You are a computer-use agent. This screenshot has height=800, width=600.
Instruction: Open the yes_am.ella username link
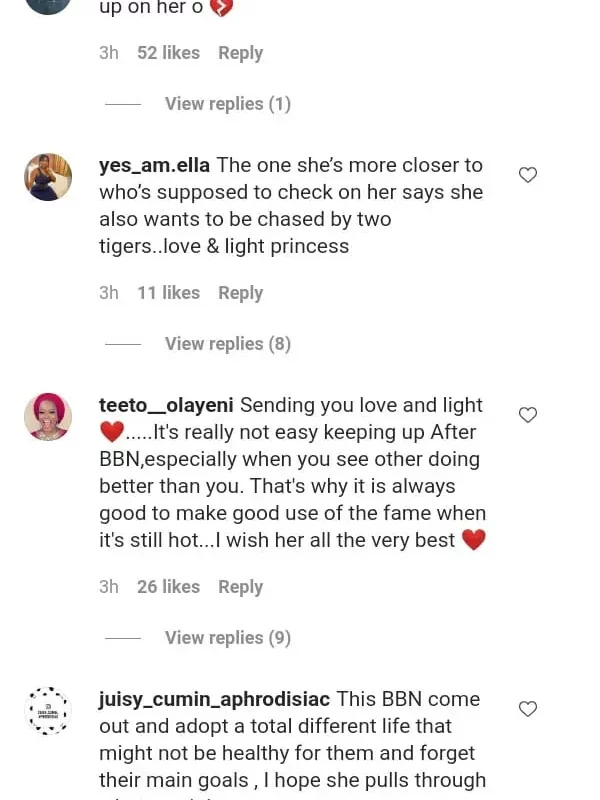155,166
